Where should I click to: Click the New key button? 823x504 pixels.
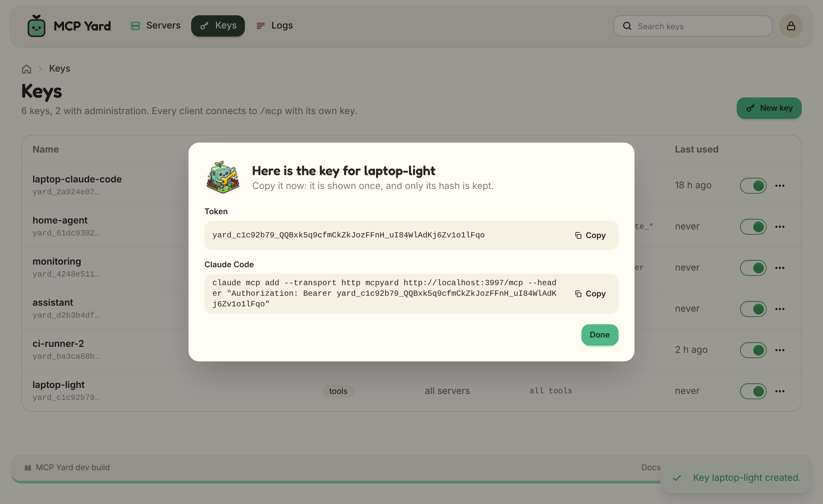pyautogui.click(x=769, y=108)
